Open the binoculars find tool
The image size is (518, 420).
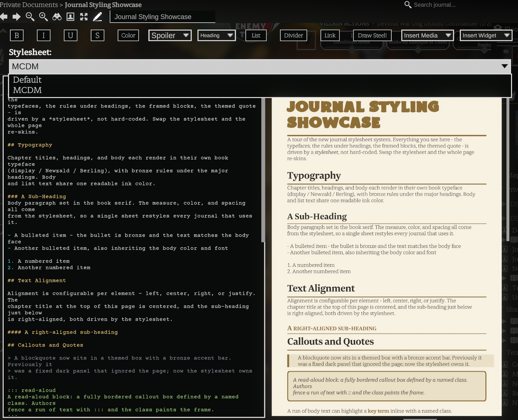[x=57, y=17]
